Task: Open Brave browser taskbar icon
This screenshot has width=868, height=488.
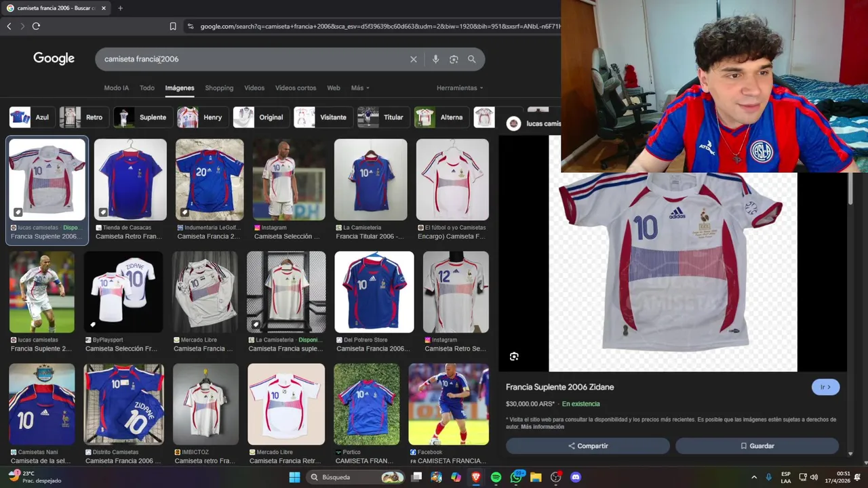Action: [x=476, y=477]
